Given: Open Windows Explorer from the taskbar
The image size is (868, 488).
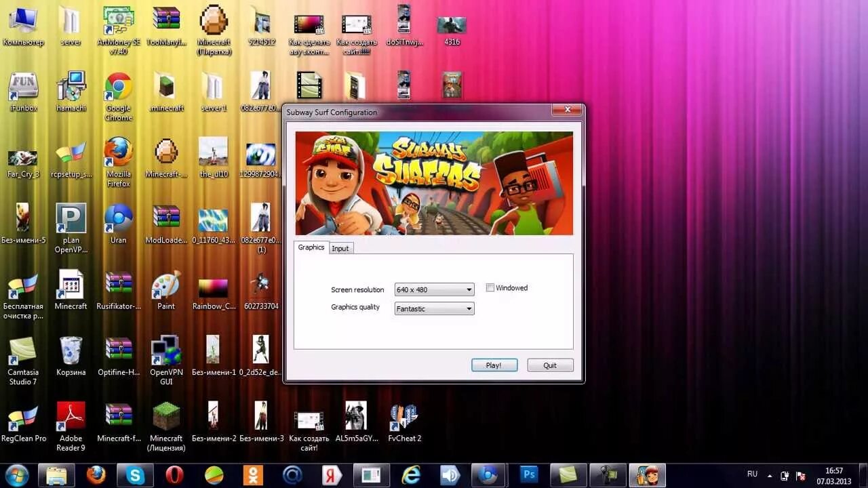Looking at the screenshot, I should [x=57, y=475].
